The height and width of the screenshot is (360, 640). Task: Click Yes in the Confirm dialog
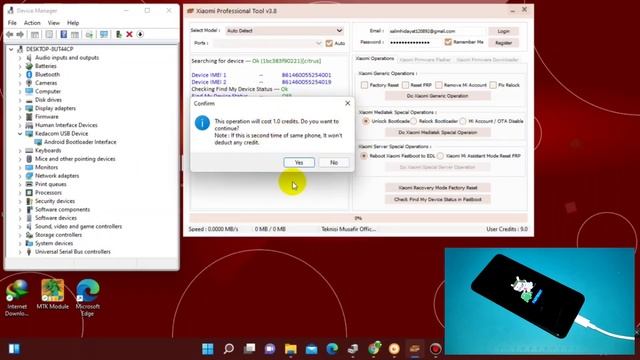(x=299, y=162)
